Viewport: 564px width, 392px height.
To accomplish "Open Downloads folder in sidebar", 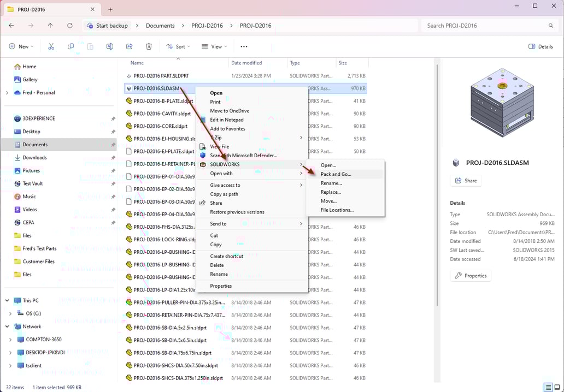I will [x=34, y=158].
